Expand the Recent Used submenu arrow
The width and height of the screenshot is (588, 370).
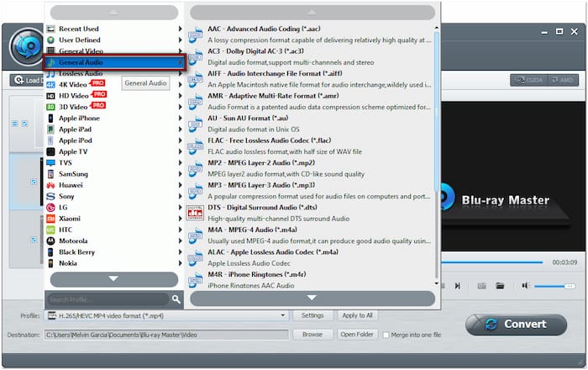point(180,29)
